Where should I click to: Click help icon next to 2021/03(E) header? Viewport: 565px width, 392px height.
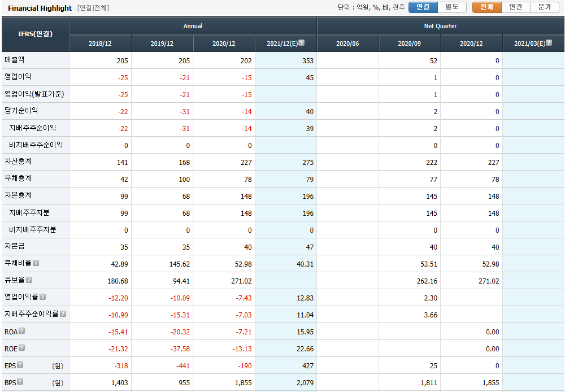tap(549, 43)
